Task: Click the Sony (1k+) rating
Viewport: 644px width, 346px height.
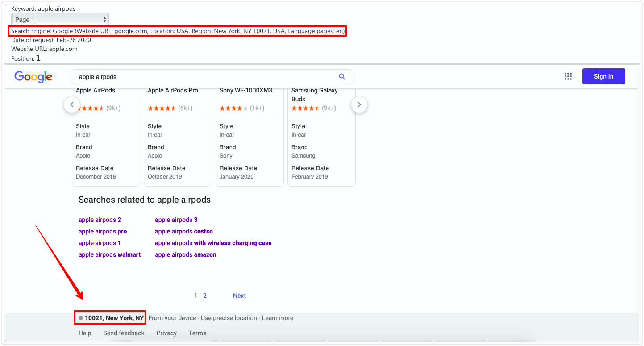Action: pos(242,108)
